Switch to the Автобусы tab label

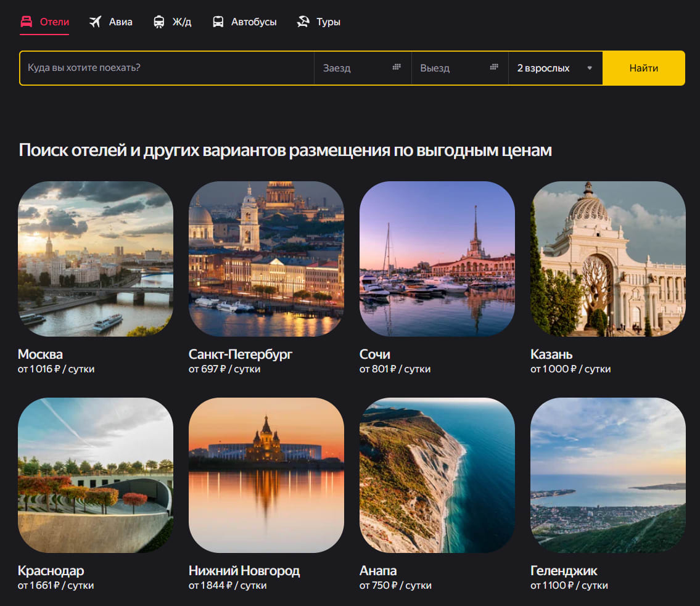pos(253,22)
